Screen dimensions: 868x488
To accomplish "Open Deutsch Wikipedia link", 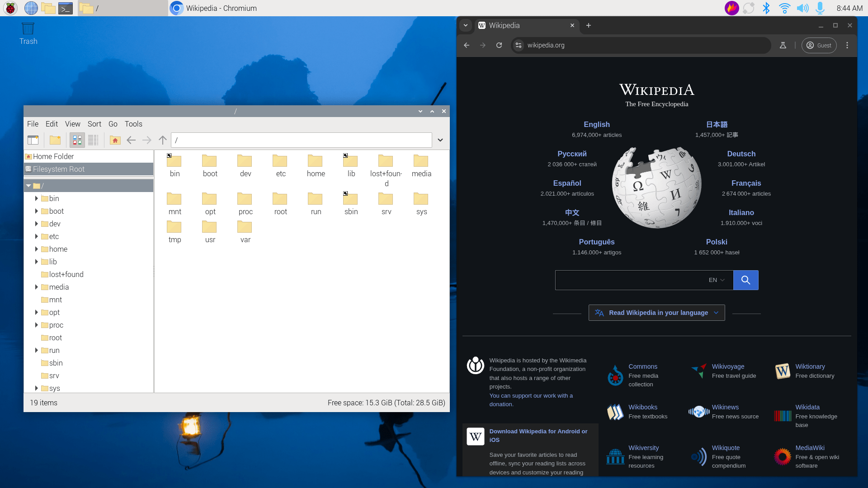I will pos(741,154).
